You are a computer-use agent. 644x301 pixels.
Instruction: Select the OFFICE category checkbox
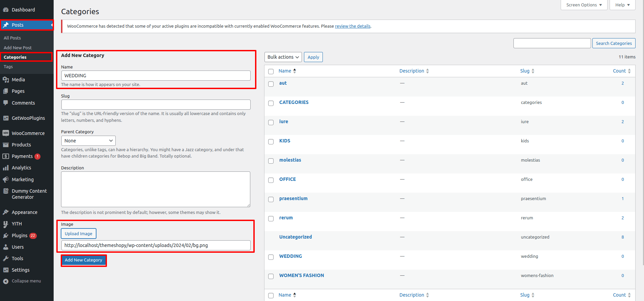(271, 180)
